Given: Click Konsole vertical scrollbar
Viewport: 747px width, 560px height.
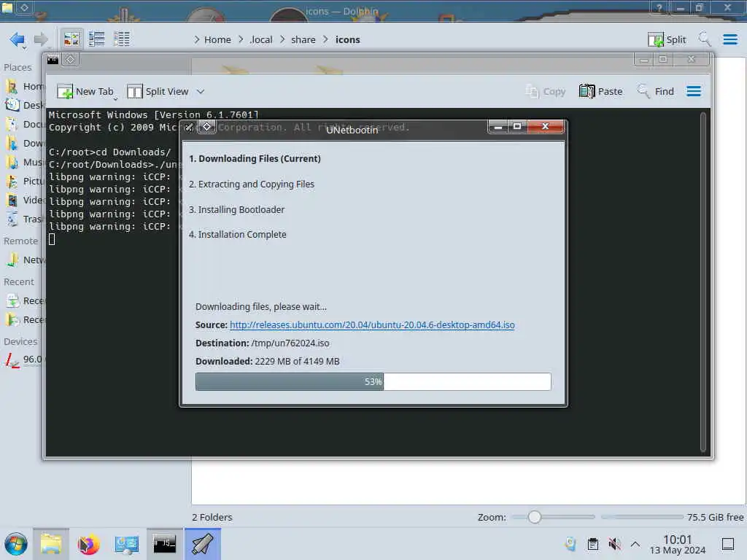Looking at the screenshot, I should pyautogui.click(x=703, y=281).
